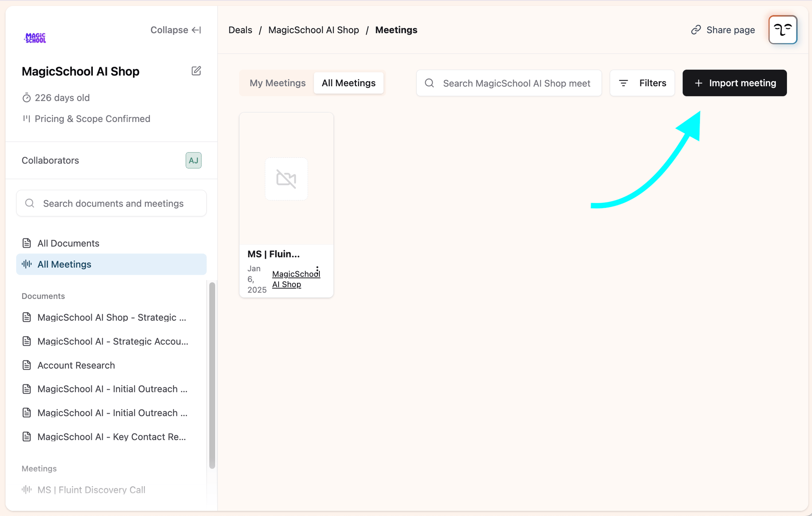Screen dimensions: 812x516
Task: Click the timer icon next to 226 days old
Action: click(x=26, y=98)
